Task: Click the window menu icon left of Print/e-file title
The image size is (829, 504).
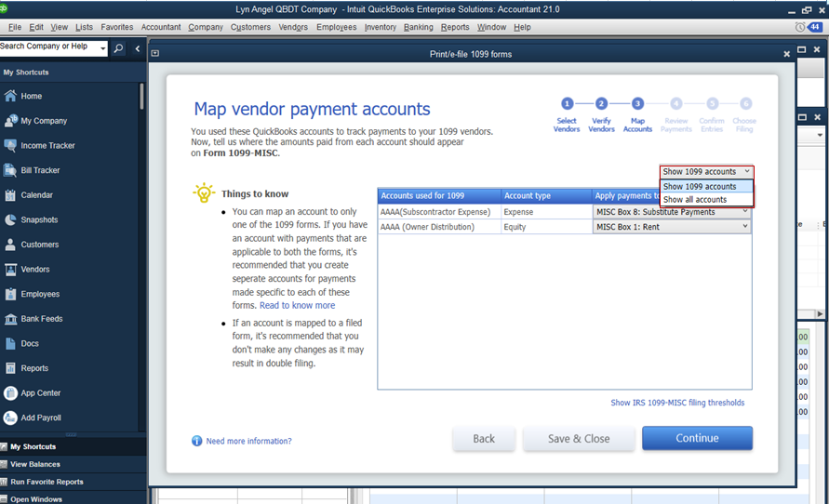Action: (x=154, y=53)
